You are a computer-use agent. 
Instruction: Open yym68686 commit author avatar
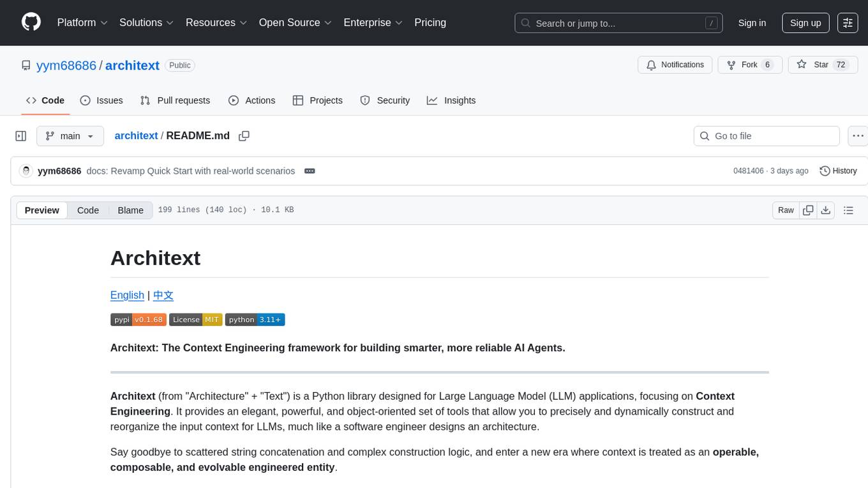pos(26,171)
